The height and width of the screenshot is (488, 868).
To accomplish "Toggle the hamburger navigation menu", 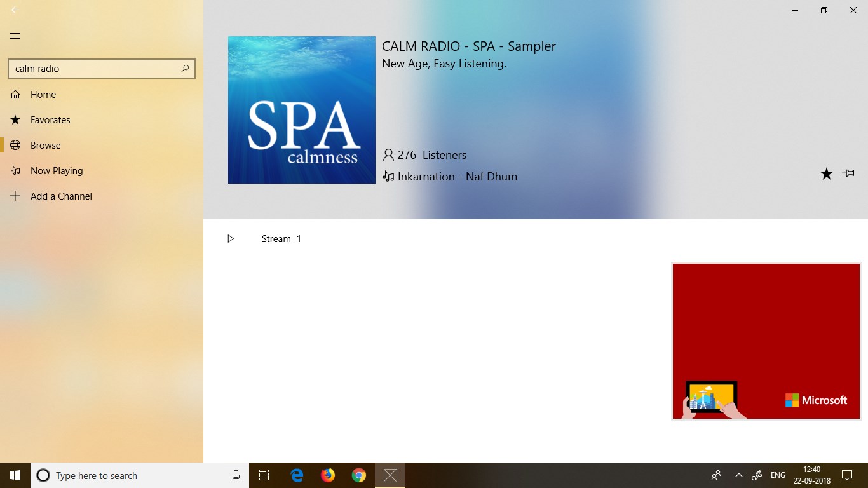I will pyautogui.click(x=15, y=36).
